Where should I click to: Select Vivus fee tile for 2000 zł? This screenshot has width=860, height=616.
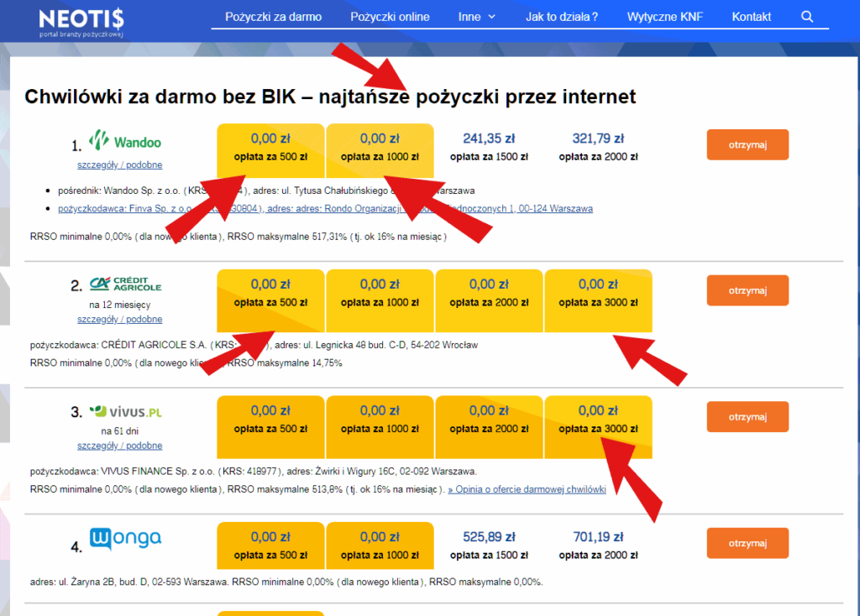point(489,427)
